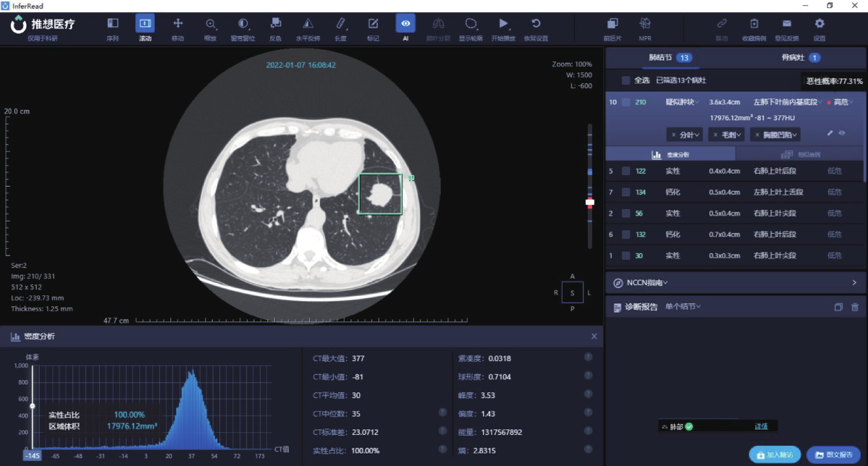The height and width of the screenshot is (466, 868).
Task: Click the 显示轮廓 show contour tool
Action: click(x=471, y=29)
